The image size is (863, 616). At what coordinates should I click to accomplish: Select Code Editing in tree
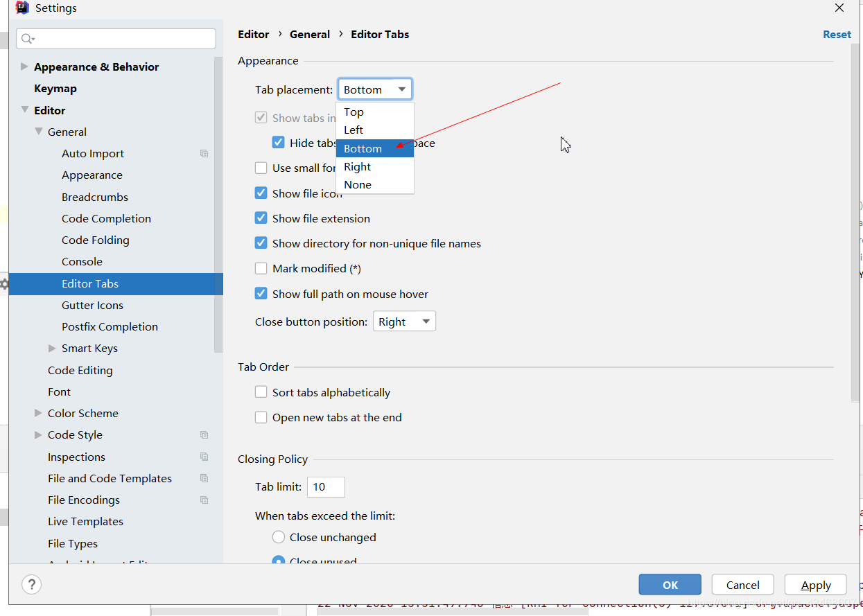[x=80, y=370]
